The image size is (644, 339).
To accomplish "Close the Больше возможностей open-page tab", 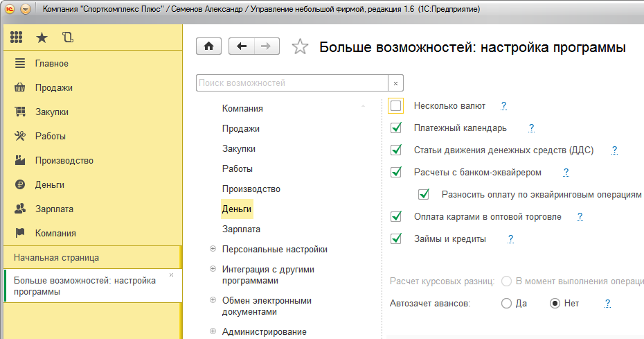I will click(172, 275).
